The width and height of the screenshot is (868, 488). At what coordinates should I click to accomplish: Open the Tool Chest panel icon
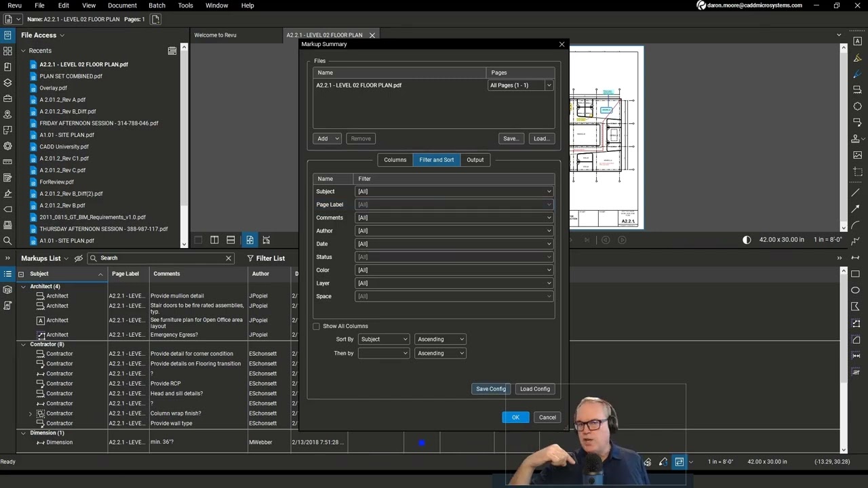pyautogui.click(x=7, y=98)
